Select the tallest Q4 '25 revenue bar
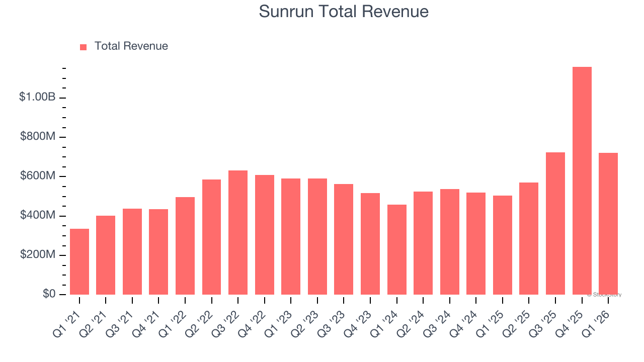Image resolution: width=644 pixels, height=362 pixels. click(582, 180)
